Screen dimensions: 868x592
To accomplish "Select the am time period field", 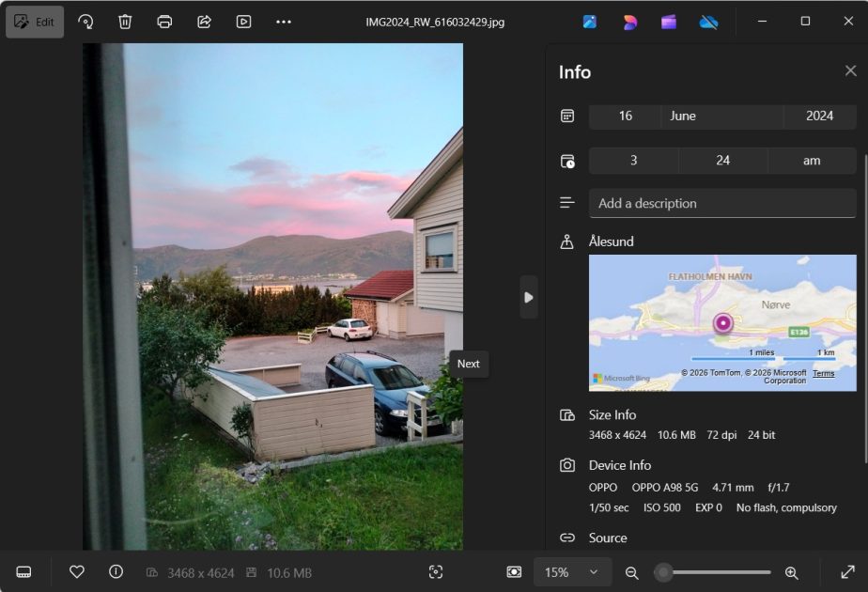I will 812,161.
